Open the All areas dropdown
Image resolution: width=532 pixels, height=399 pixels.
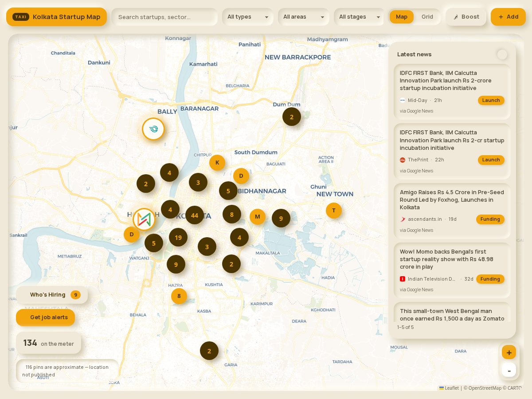(x=304, y=17)
